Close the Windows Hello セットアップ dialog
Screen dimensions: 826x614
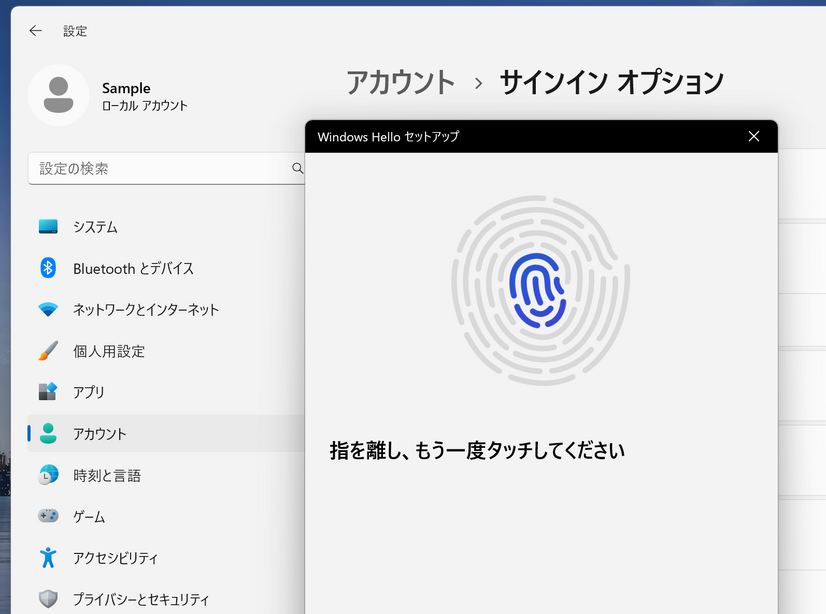pyautogui.click(x=754, y=136)
